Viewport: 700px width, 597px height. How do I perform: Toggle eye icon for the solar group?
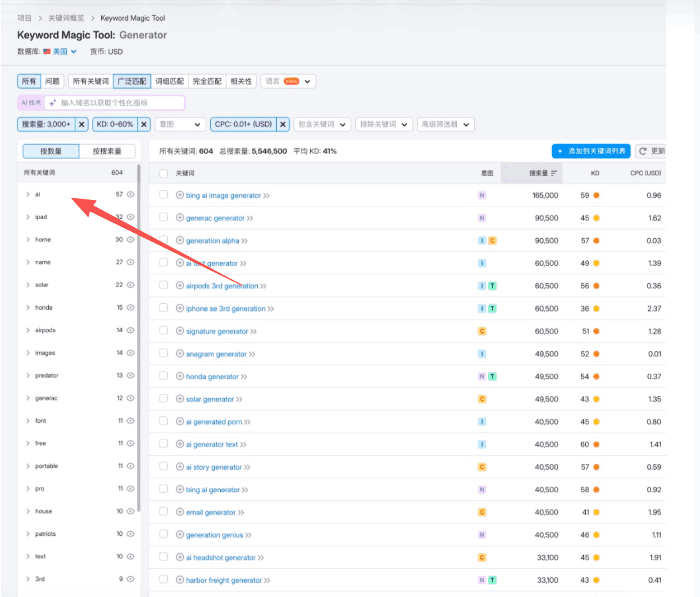click(x=131, y=285)
